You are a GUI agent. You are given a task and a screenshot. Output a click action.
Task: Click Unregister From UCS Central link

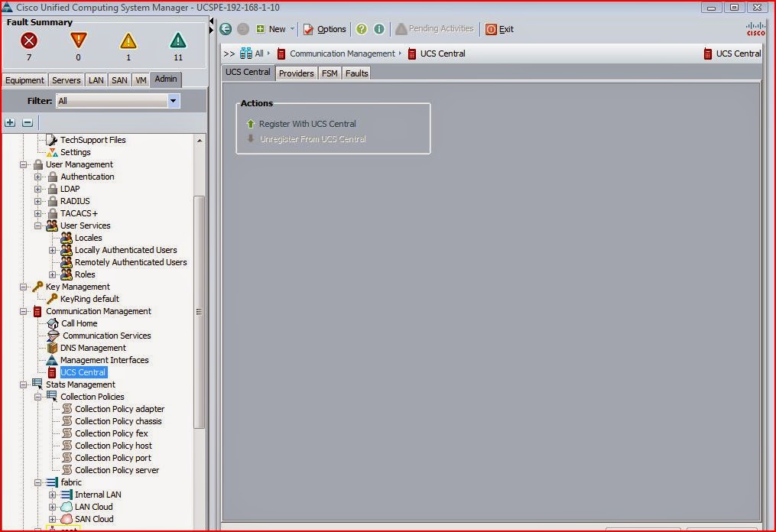[313, 139]
